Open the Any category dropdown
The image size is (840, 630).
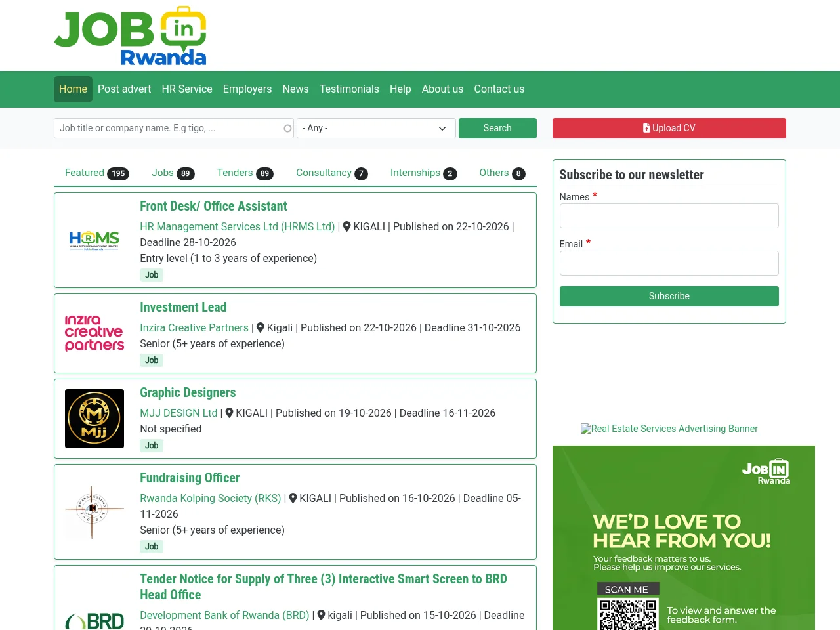pyautogui.click(x=375, y=129)
